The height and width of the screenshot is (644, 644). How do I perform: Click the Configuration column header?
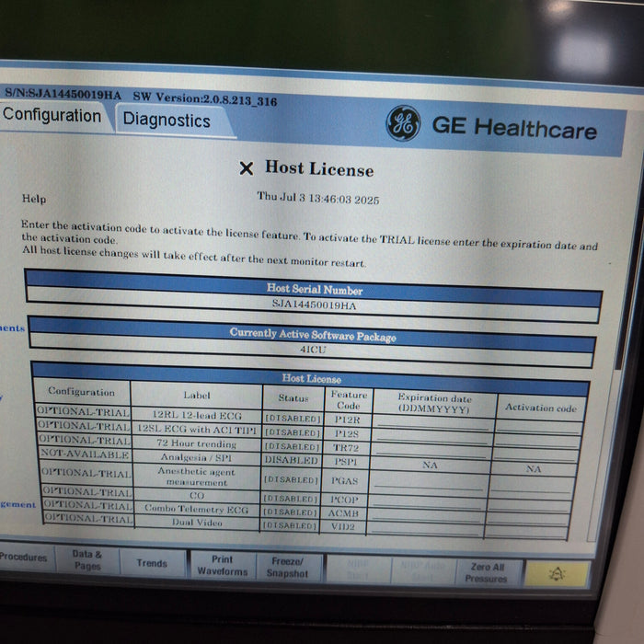point(81,392)
